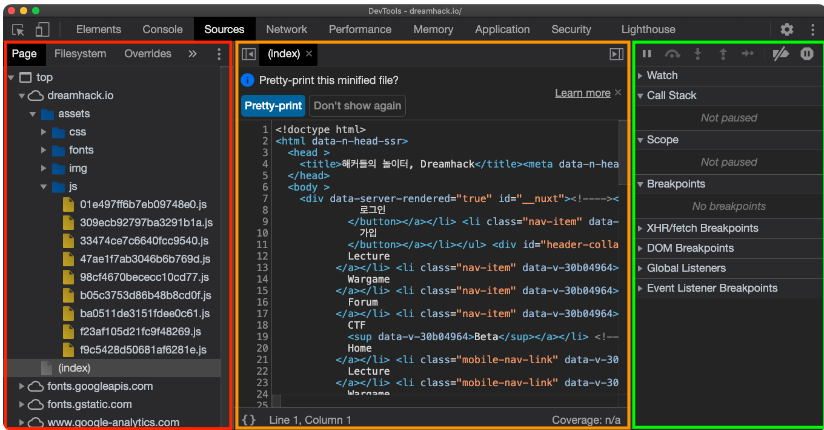The image size is (824, 430).
Task: Open navigator pane three-dot menu
Action: click(x=219, y=54)
